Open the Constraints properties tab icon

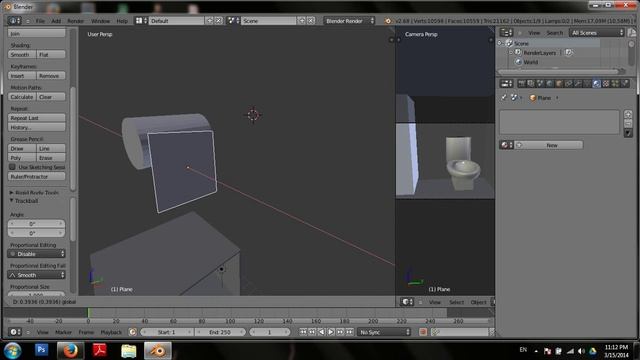point(569,84)
